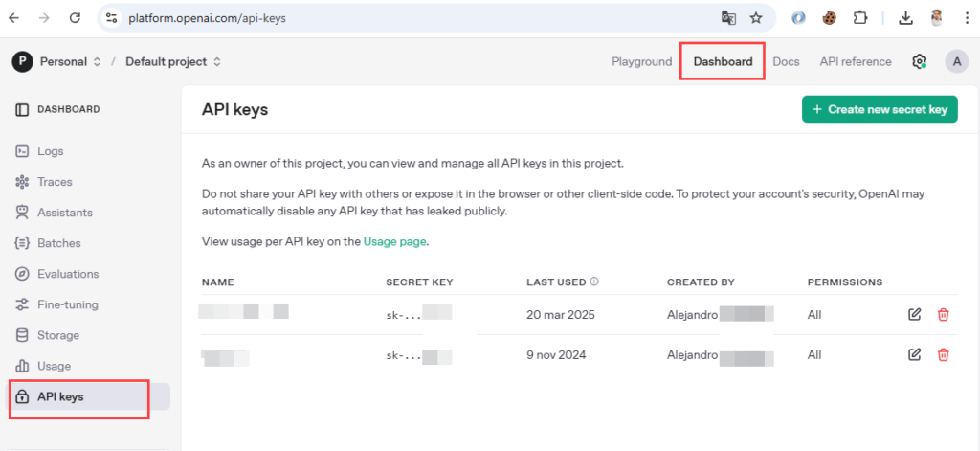The image size is (980, 451).
Task: Go back with the browser back arrow
Action: coord(13,18)
